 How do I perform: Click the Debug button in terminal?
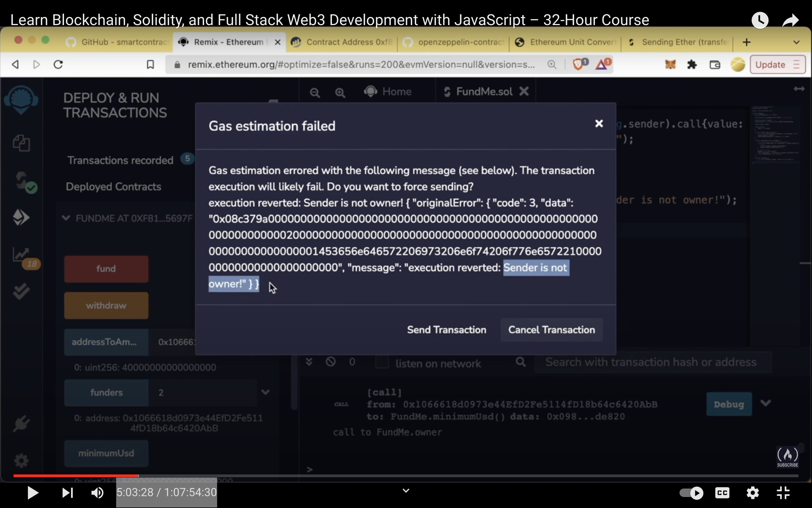click(x=729, y=404)
